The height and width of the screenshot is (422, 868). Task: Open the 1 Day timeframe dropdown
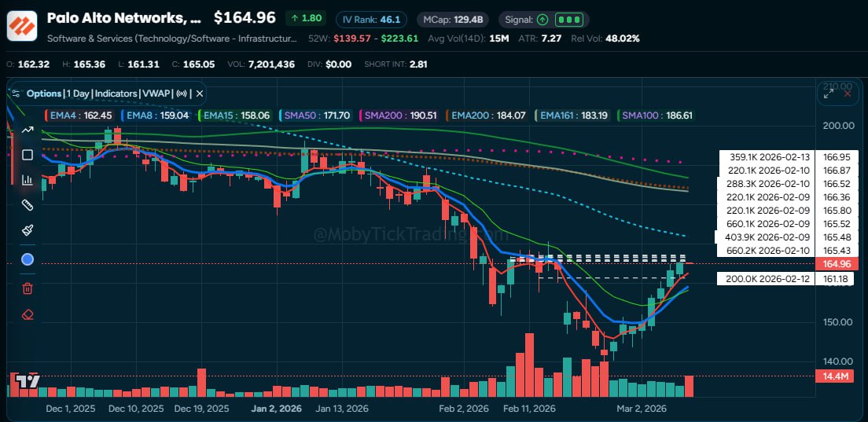[x=78, y=94]
